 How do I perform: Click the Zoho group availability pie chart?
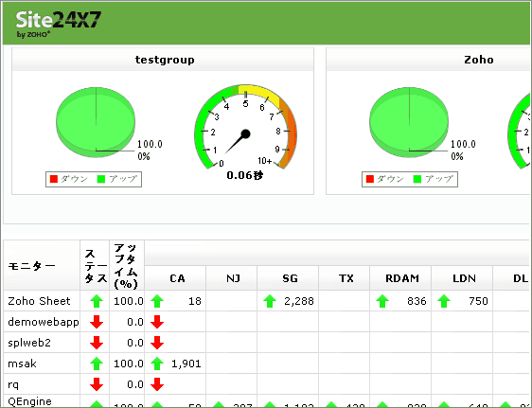[x=409, y=122]
